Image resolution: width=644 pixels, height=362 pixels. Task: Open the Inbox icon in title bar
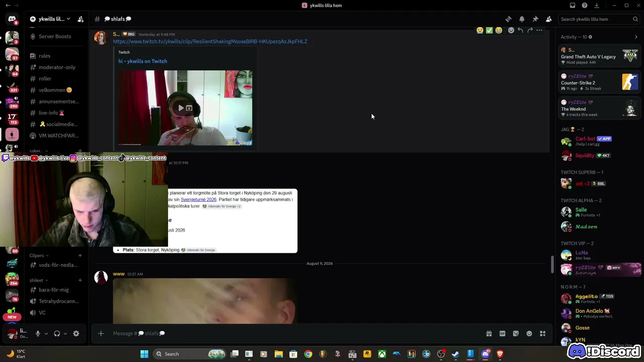coord(573,6)
